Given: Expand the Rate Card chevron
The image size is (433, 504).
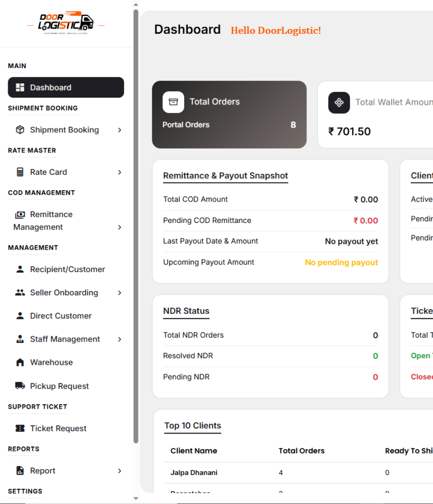Looking at the screenshot, I should 119,172.
